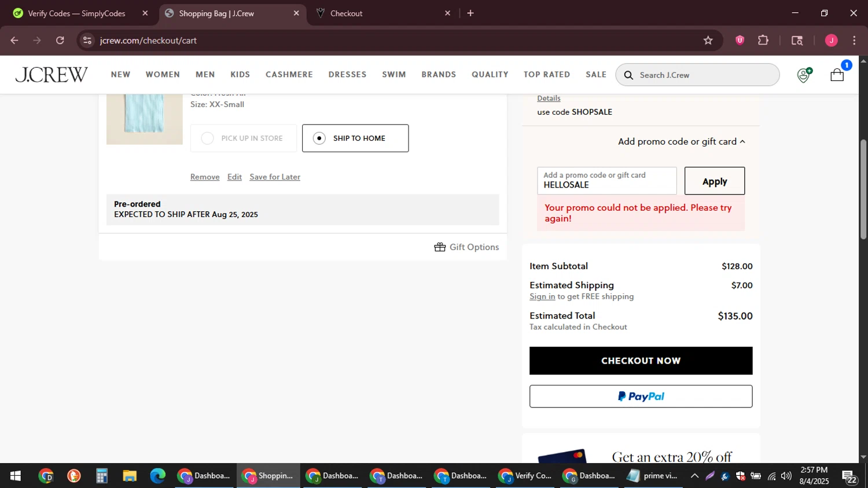Viewport: 868px width, 488px height.
Task: Open the NEW menu item
Action: click(121, 75)
